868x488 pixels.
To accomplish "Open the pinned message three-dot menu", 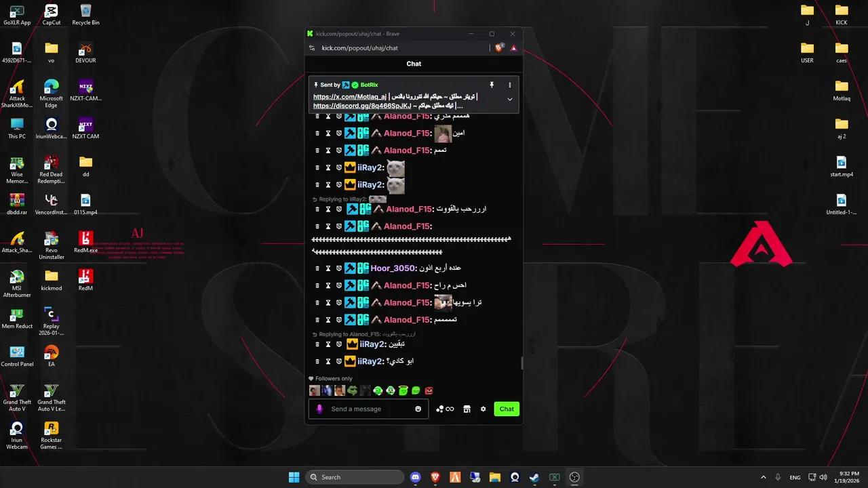I will 510,85.
